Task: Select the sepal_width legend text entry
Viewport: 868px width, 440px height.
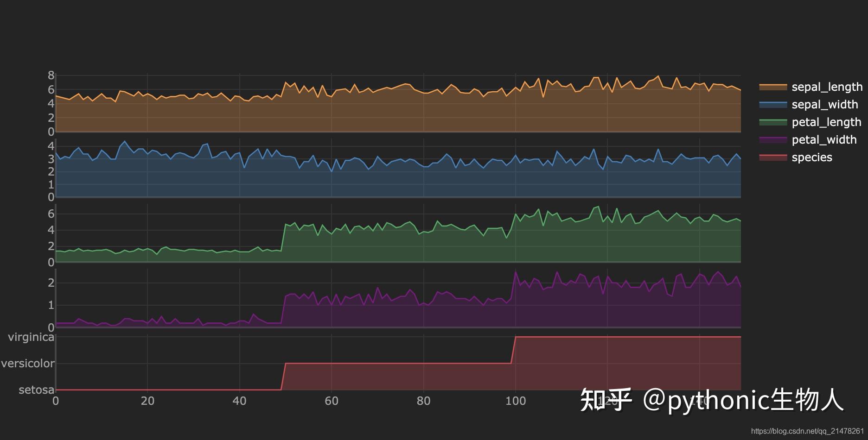Action: [x=824, y=104]
